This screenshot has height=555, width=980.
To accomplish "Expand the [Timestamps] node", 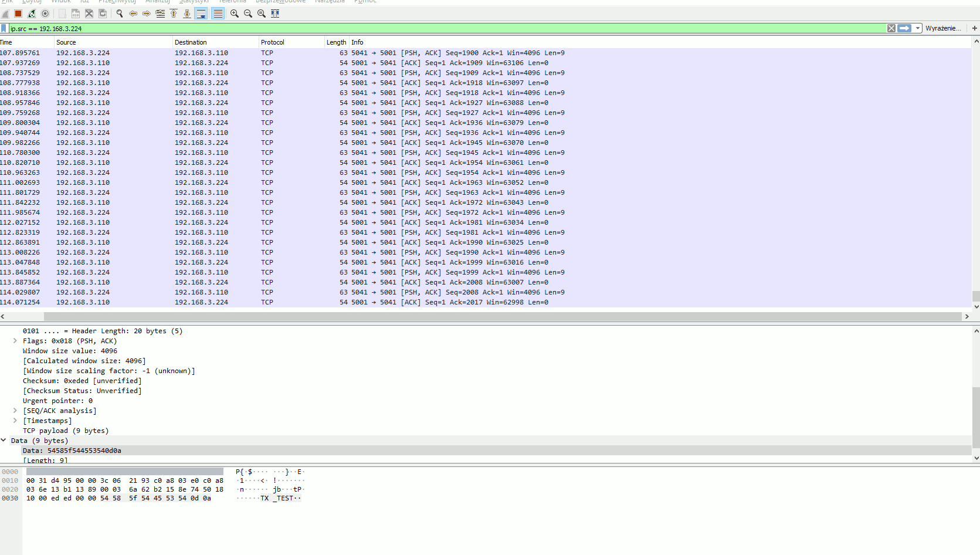I will click(15, 421).
